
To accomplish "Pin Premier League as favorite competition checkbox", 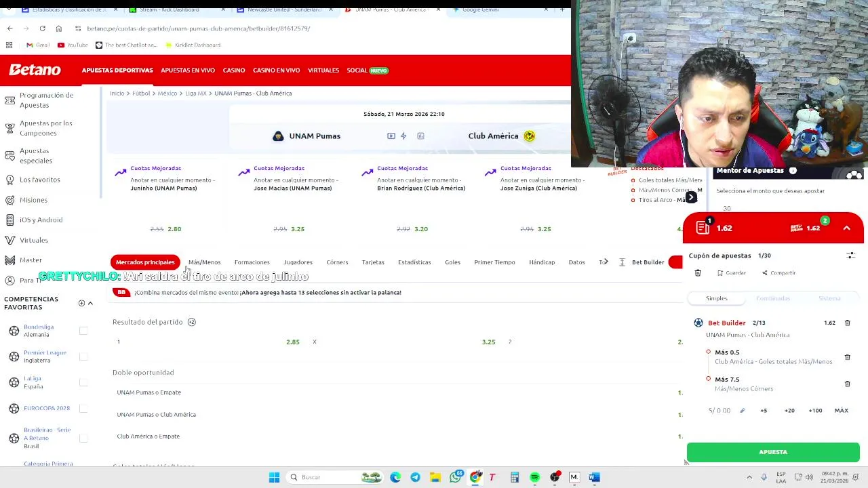I will pyautogui.click(x=83, y=357).
